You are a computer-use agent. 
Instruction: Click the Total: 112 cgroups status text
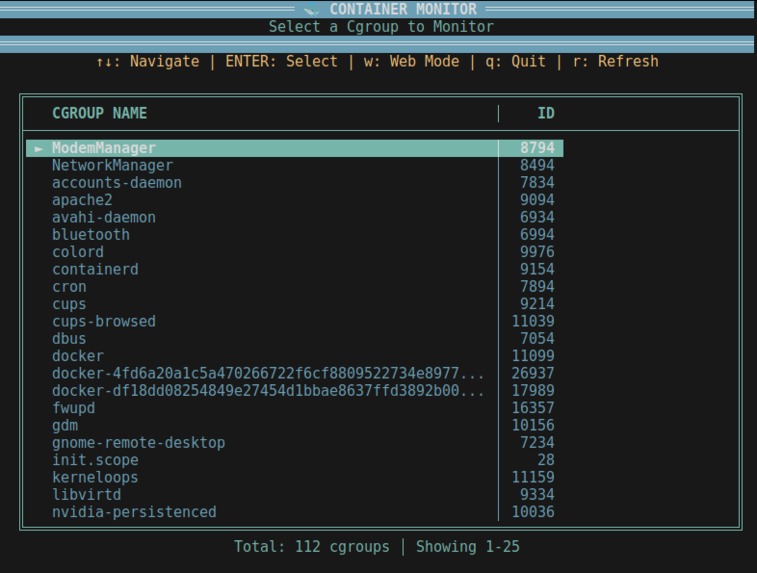(311, 547)
